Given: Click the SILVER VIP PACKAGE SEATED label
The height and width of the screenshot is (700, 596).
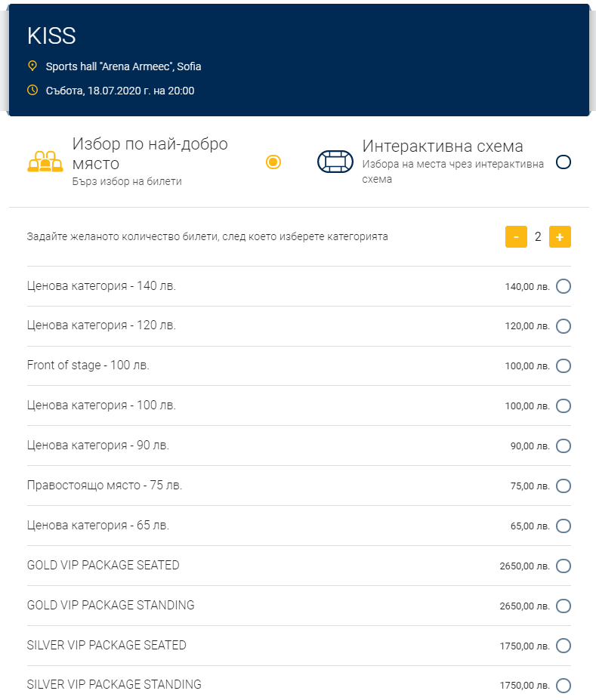Looking at the screenshot, I should 107,645.
